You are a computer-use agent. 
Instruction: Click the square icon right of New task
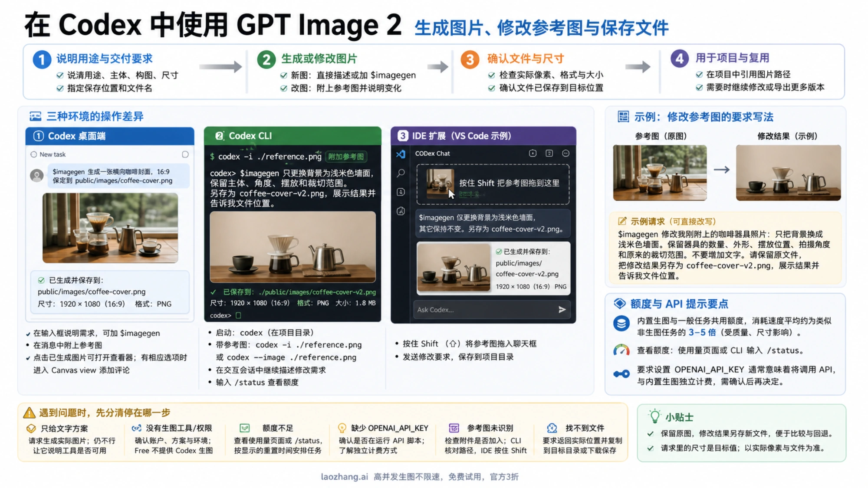click(x=185, y=154)
